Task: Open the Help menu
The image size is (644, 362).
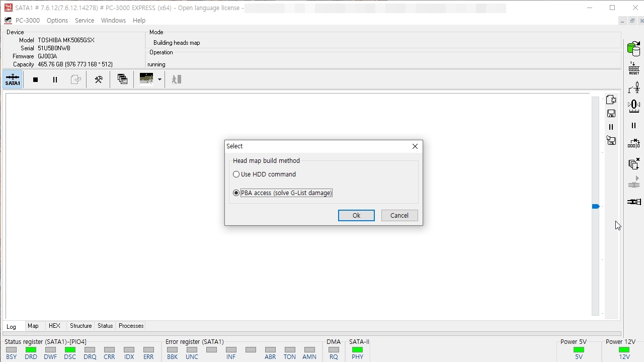Action: click(x=139, y=21)
